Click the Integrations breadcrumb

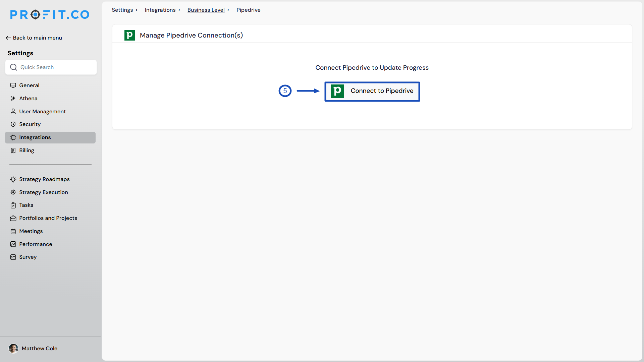pyautogui.click(x=160, y=10)
